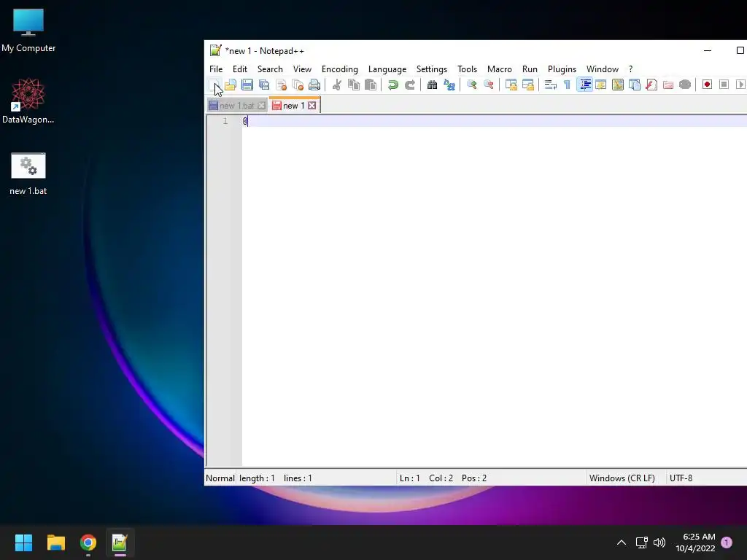Viewport: 747px width, 560px height.
Task: Save the current document using the Save icon
Action: 247,85
